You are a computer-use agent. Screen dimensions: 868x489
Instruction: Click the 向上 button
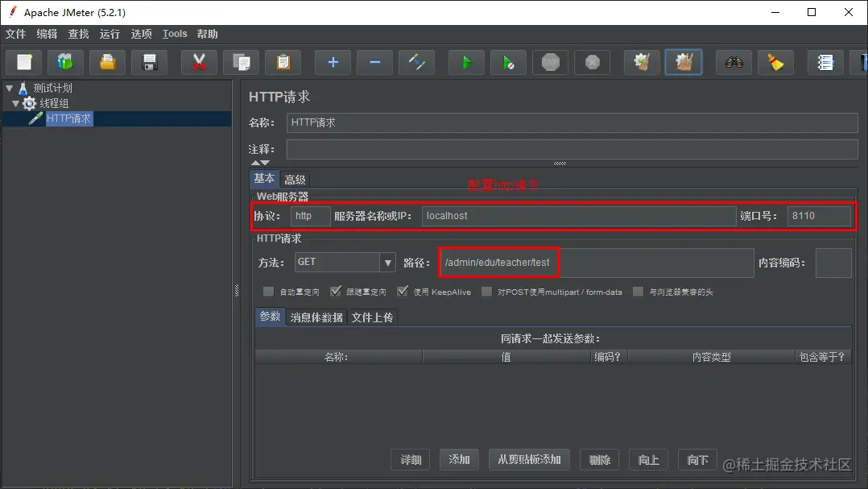[x=648, y=460]
